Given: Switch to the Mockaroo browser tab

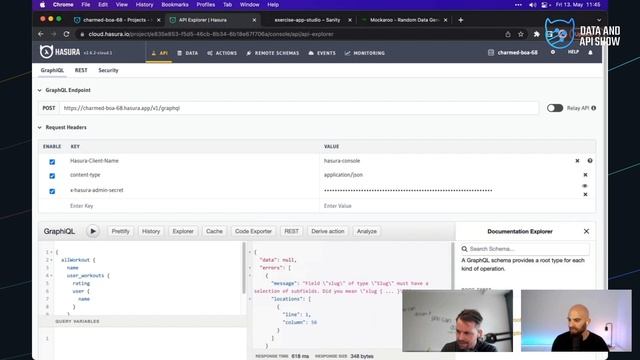Looking at the screenshot, I should tap(404, 20).
